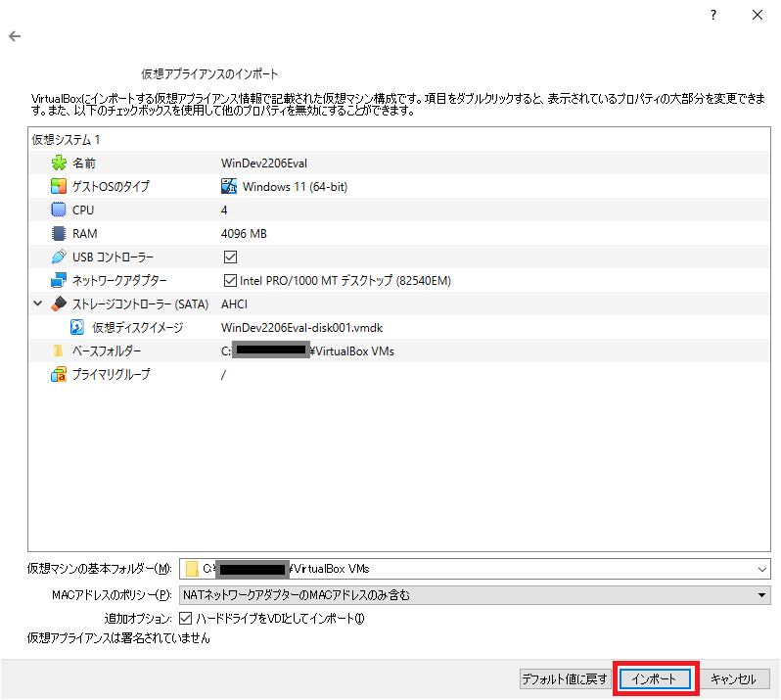Open the machine base folder dropdown
Screen dimensions: 781x700
pos(761,569)
